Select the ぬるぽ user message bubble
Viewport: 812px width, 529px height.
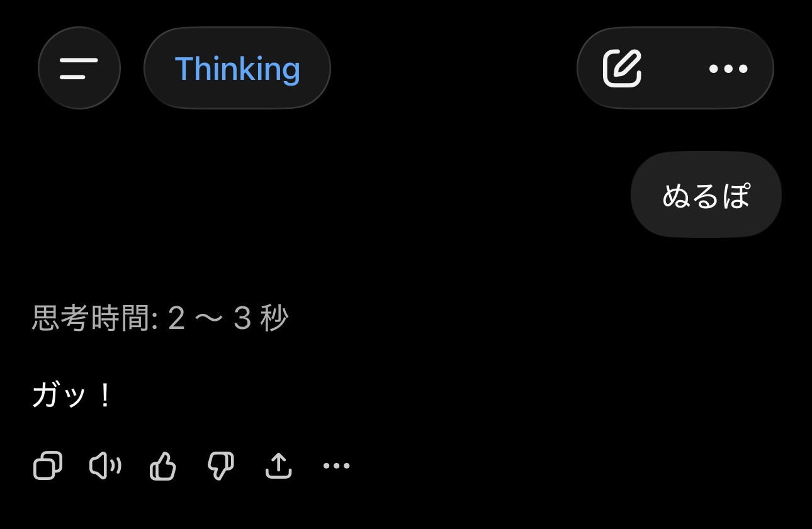[x=706, y=194]
